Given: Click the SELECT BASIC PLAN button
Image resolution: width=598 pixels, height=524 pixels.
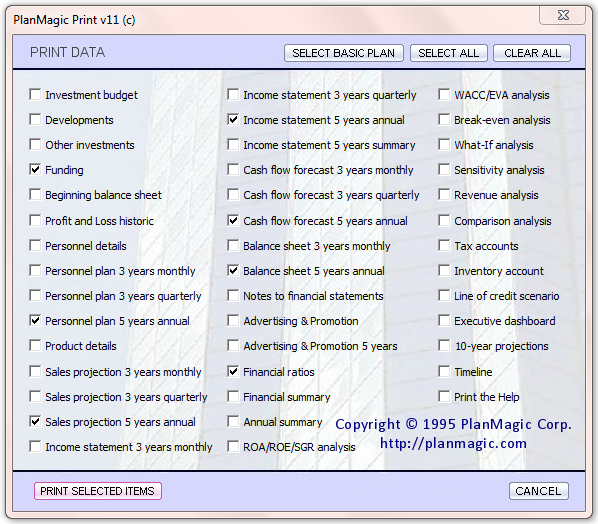Looking at the screenshot, I should [344, 53].
